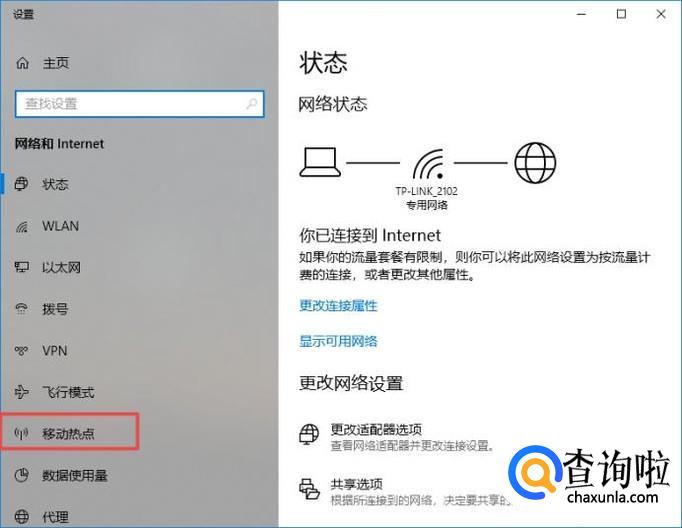Select the 移动热点 hotspot icon

(21, 433)
